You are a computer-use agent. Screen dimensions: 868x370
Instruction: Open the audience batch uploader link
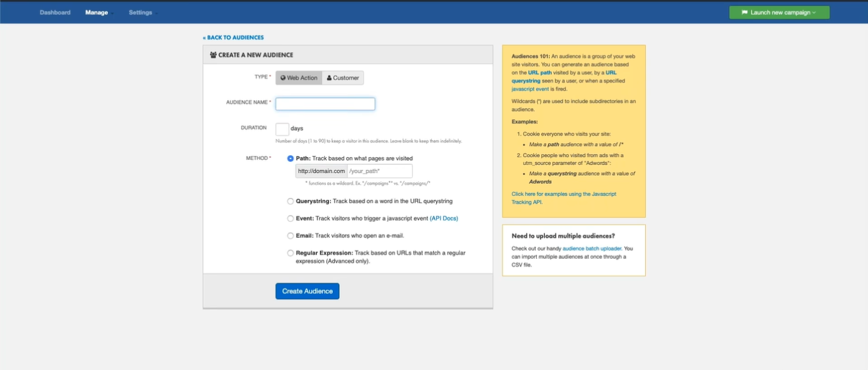[591, 249]
